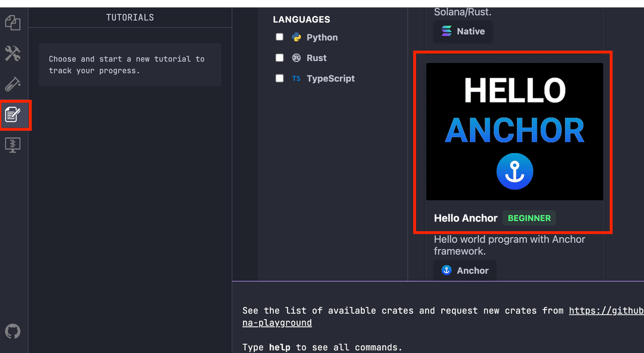644x353 pixels.
Task: Open the Hello Anchor tutorial thumbnail
Action: coord(515,131)
